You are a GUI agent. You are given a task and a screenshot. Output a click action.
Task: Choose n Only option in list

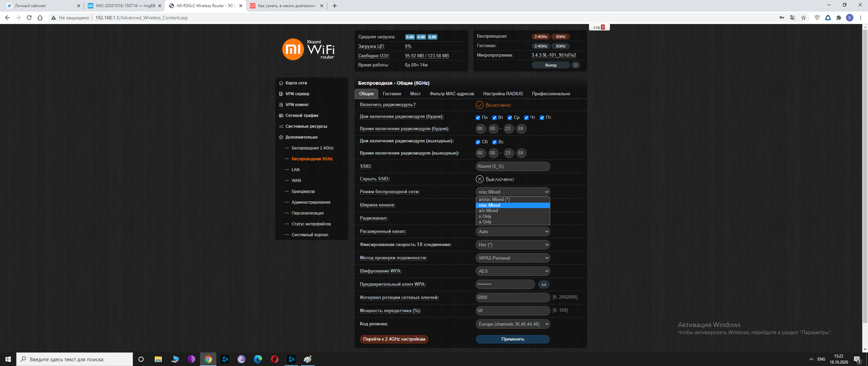(x=513, y=216)
